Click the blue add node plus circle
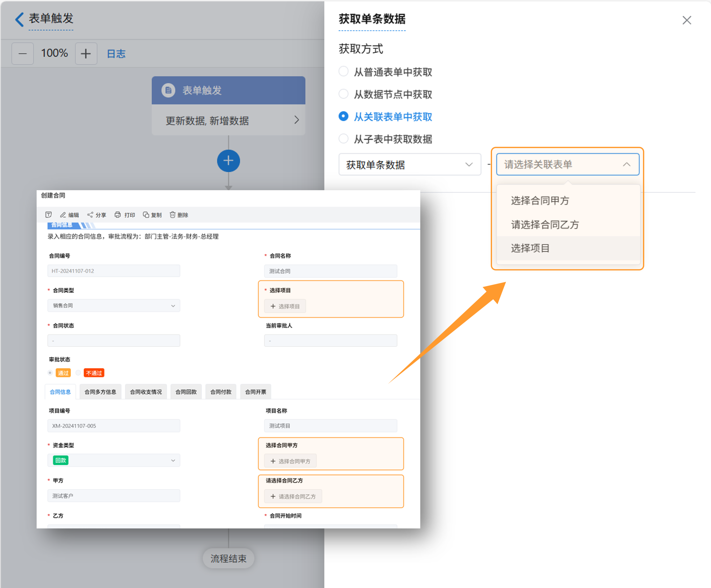 228,161
